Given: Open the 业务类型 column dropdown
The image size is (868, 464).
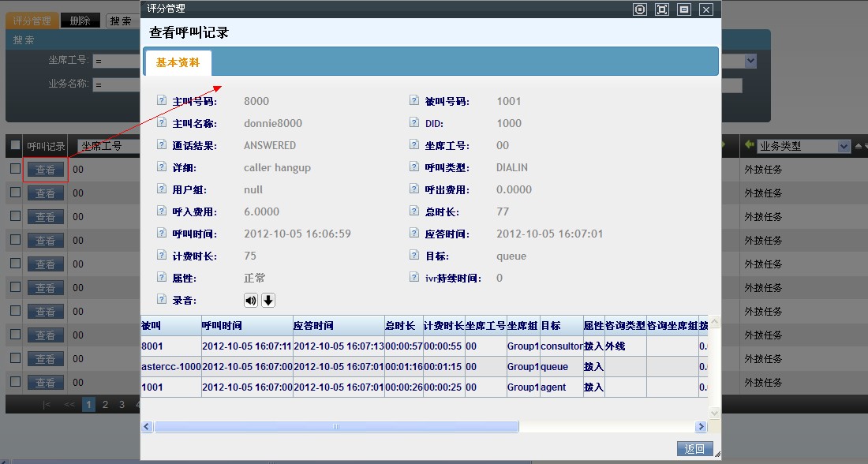Looking at the screenshot, I should [843, 146].
